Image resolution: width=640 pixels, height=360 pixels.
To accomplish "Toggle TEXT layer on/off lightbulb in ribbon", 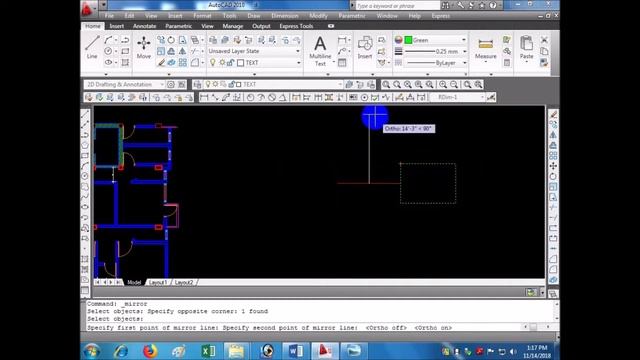I will [x=213, y=62].
